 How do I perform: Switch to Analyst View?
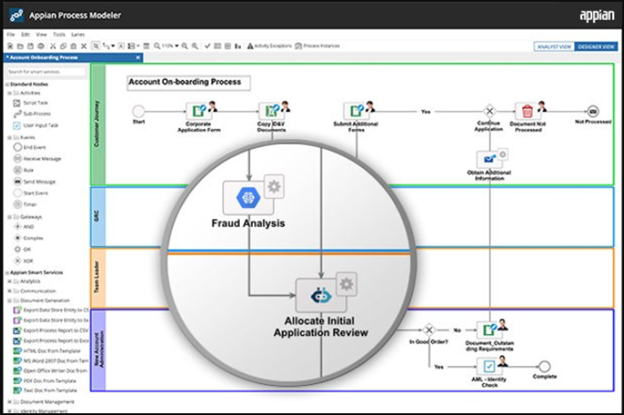pyautogui.click(x=554, y=47)
